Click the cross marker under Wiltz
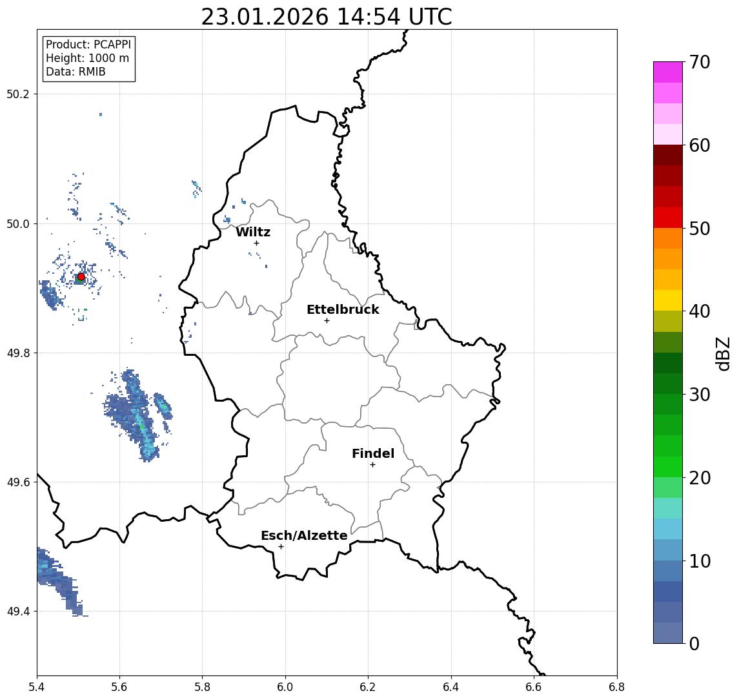 point(256,243)
